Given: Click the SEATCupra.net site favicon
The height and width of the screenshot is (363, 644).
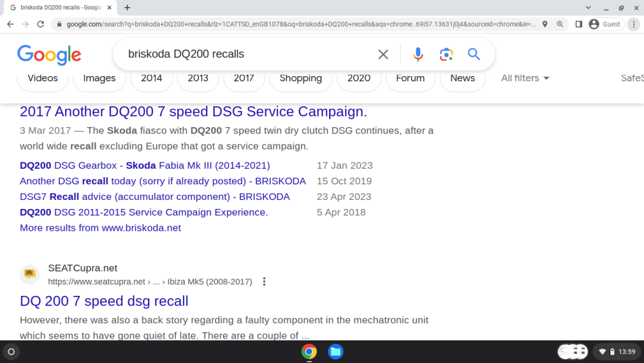Looking at the screenshot, I should coord(30,274).
